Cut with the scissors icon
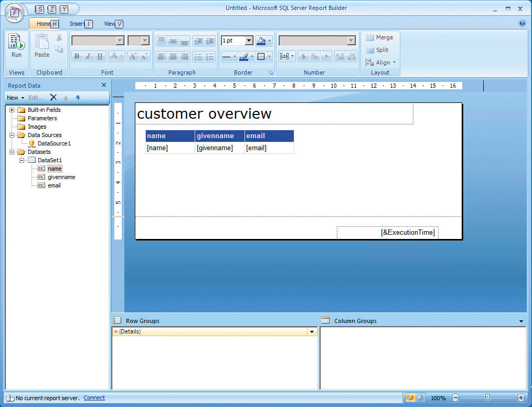The image size is (532, 407). (60, 37)
